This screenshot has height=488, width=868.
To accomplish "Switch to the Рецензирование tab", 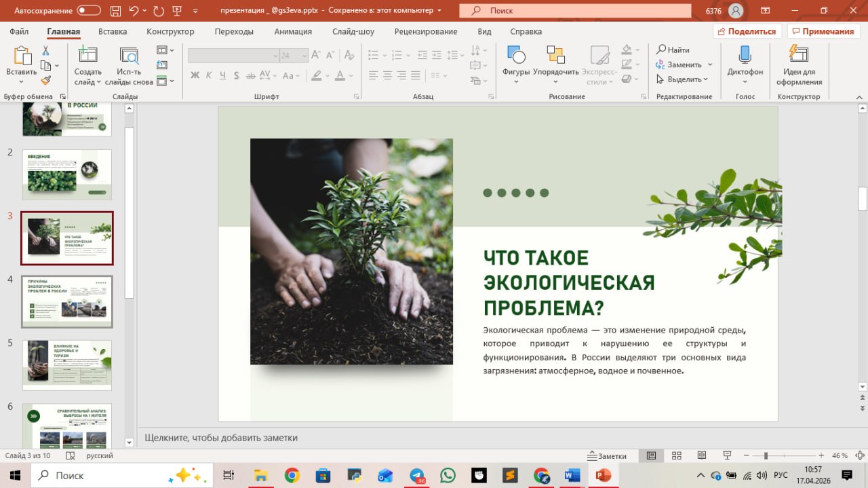I will click(426, 31).
